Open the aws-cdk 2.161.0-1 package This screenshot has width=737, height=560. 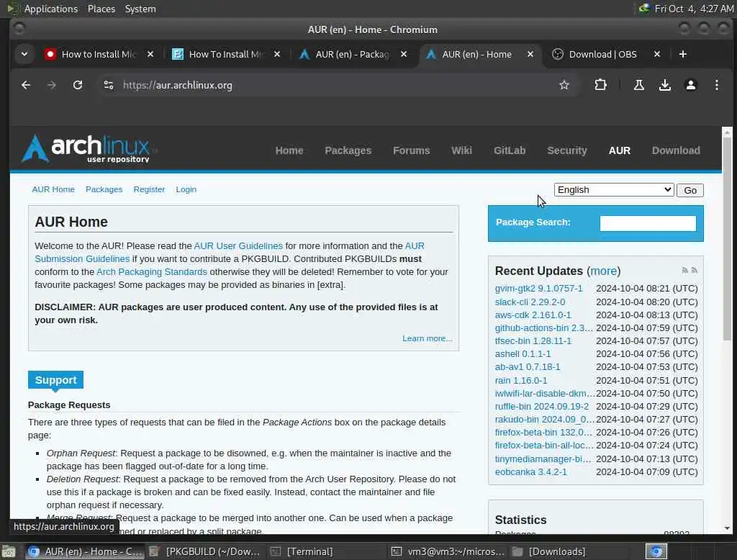coord(533,315)
